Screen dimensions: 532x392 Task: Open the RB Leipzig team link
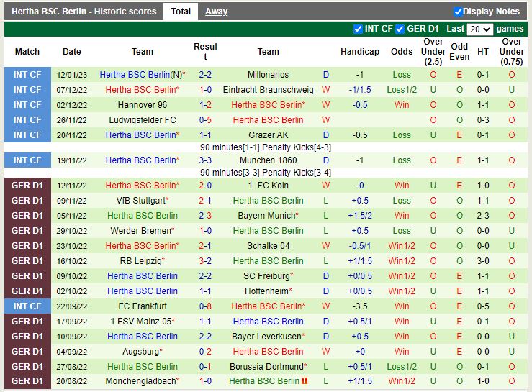143,261
